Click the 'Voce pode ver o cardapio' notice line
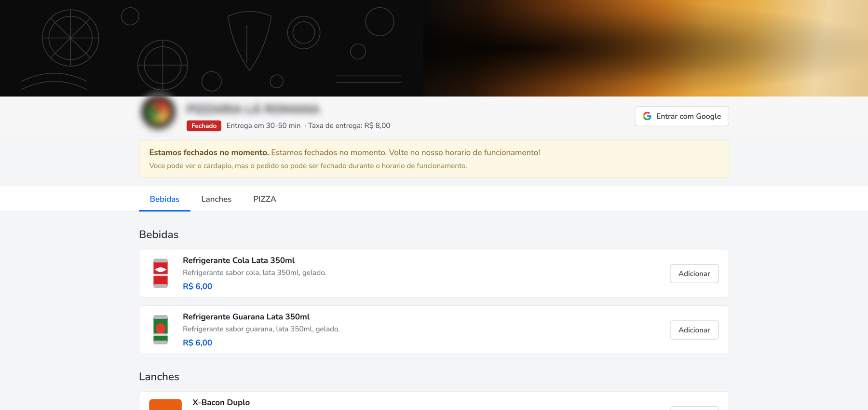Image resolution: width=868 pixels, height=410 pixels. (308, 166)
